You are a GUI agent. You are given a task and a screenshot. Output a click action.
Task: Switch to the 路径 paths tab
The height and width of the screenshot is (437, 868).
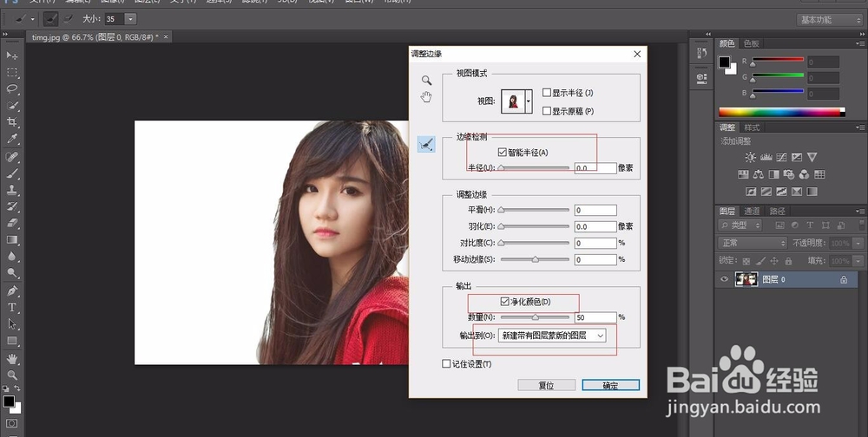pos(777,211)
